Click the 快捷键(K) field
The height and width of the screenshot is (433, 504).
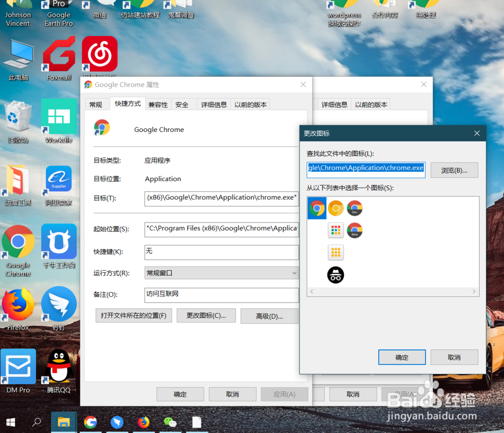pyautogui.click(x=221, y=252)
